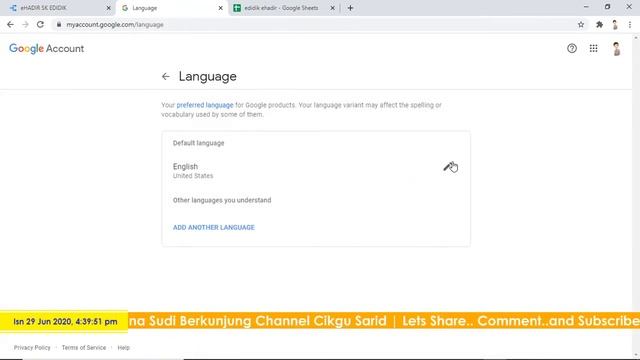
Task: Minimize the Chrome window
Action: (x=586, y=7)
